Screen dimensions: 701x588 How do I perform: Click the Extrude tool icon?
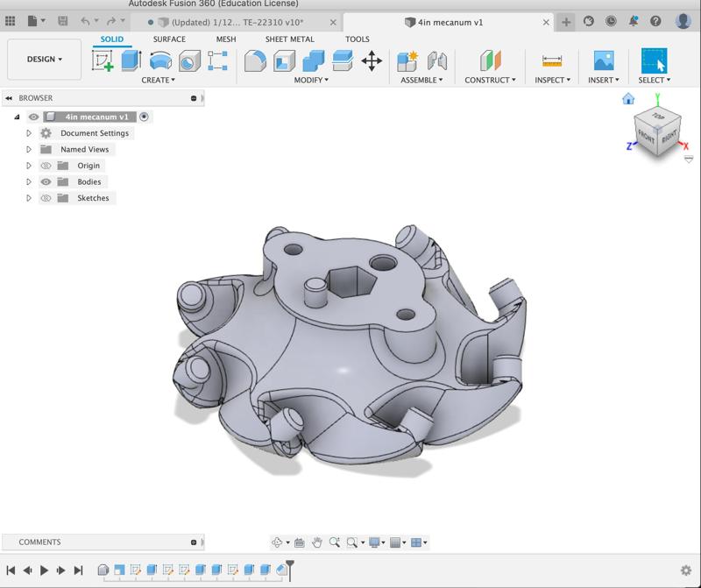pyautogui.click(x=131, y=60)
